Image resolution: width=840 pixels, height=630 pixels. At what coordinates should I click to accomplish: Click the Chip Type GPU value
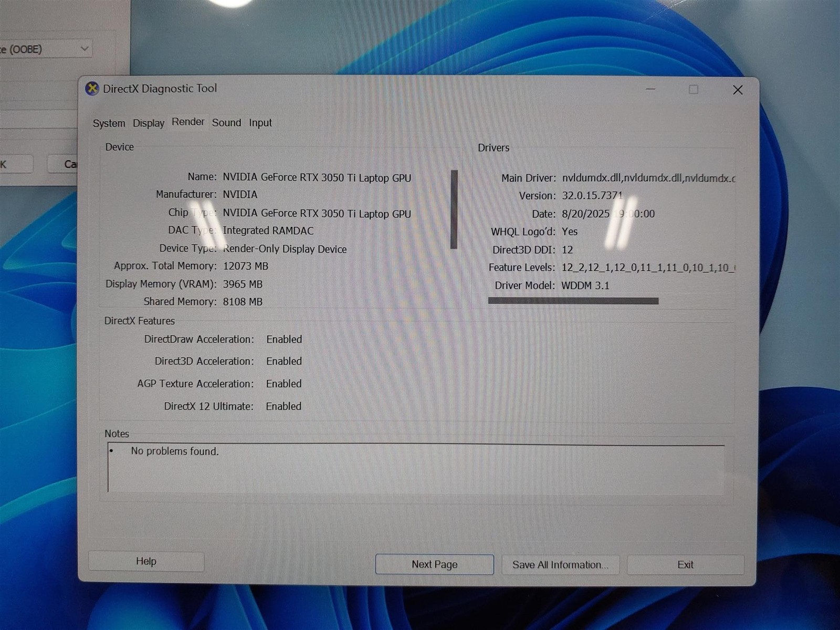(x=317, y=213)
